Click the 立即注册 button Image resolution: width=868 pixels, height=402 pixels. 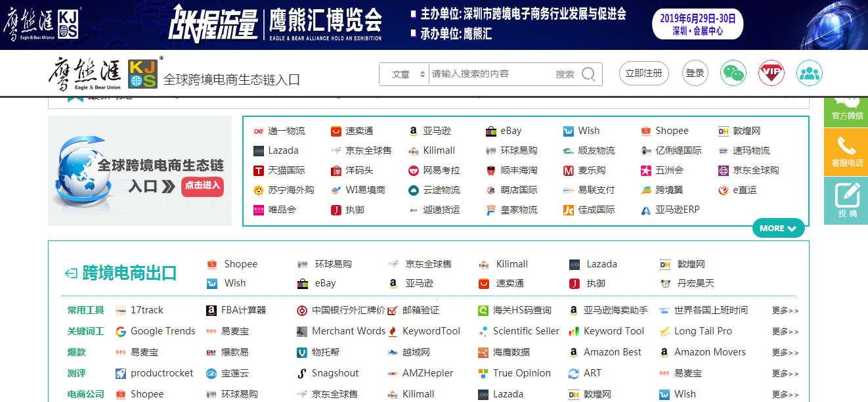[643, 74]
